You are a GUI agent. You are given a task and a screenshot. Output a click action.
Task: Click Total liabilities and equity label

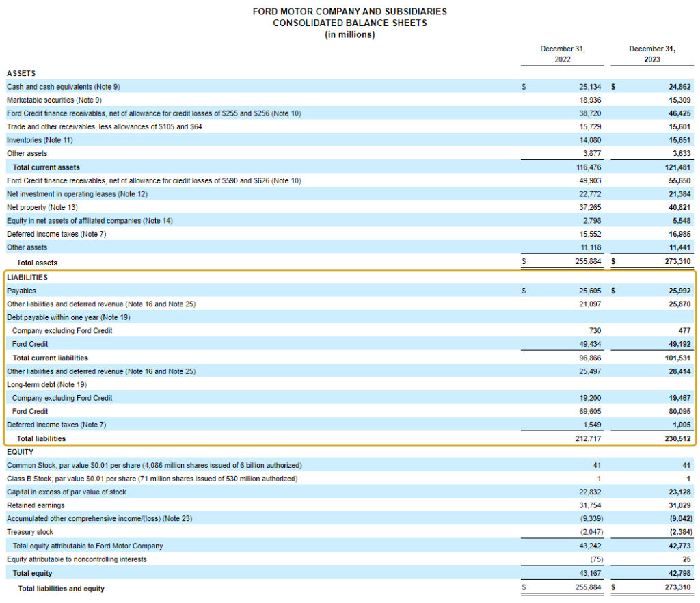coord(61,588)
